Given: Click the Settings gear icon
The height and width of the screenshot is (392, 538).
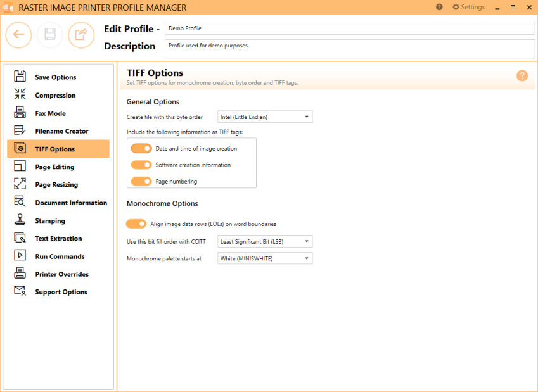Looking at the screenshot, I should coord(456,7).
